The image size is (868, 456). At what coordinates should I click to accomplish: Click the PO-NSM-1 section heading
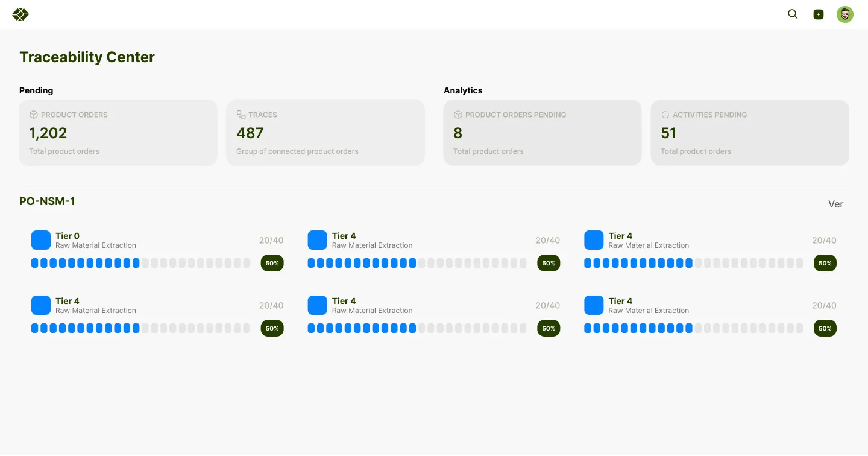click(x=47, y=201)
